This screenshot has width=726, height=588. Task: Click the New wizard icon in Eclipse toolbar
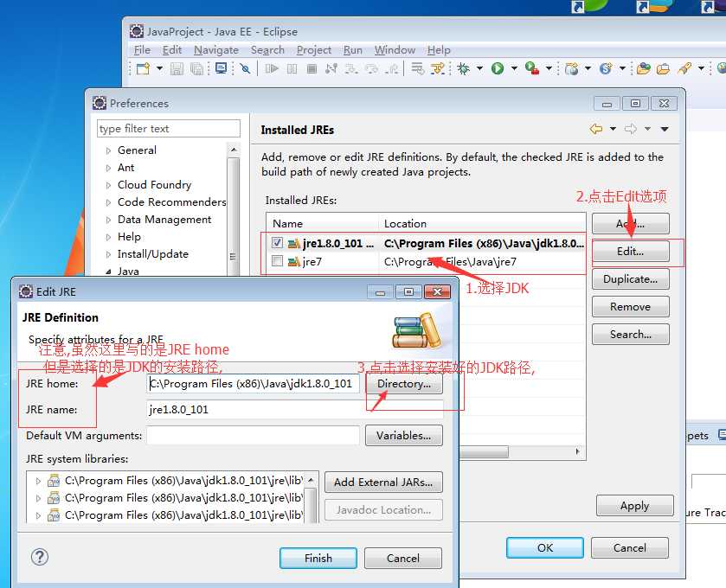[143, 69]
